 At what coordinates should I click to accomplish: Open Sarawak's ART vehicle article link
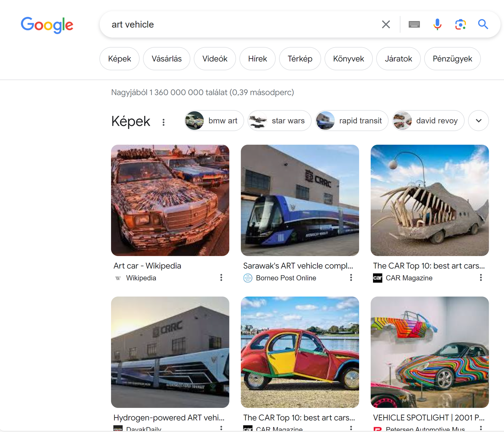(x=298, y=266)
